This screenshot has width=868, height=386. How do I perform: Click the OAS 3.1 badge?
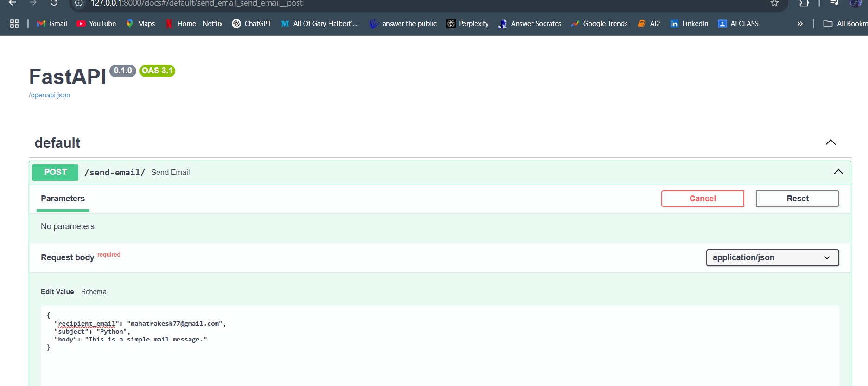[x=157, y=71]
